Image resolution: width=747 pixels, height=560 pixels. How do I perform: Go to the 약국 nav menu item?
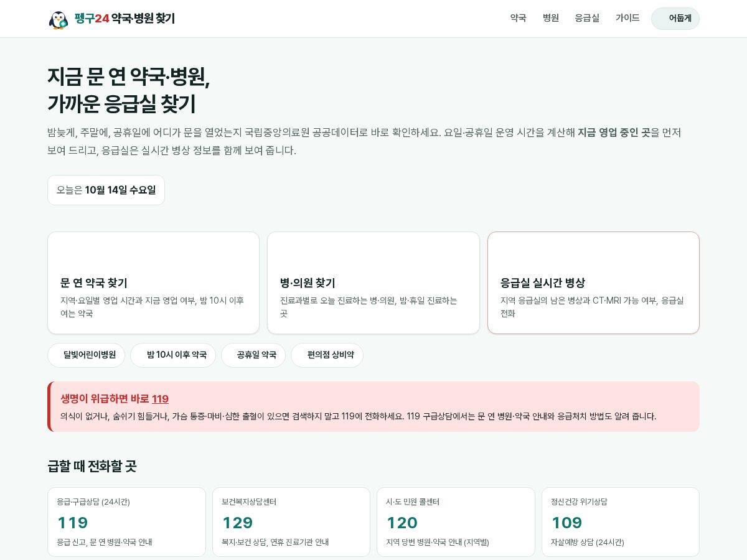(518, 18)
